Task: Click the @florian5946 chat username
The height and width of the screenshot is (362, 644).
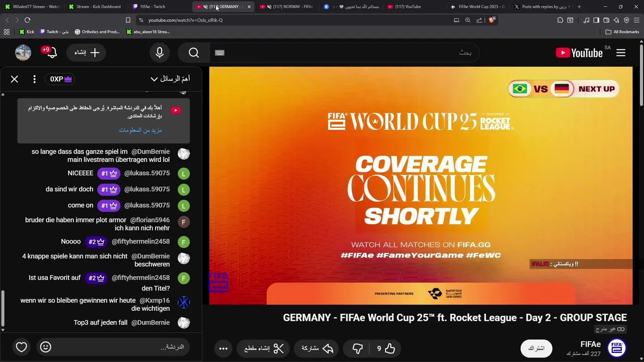Action: pyautogui.click(x=150, y=220)
